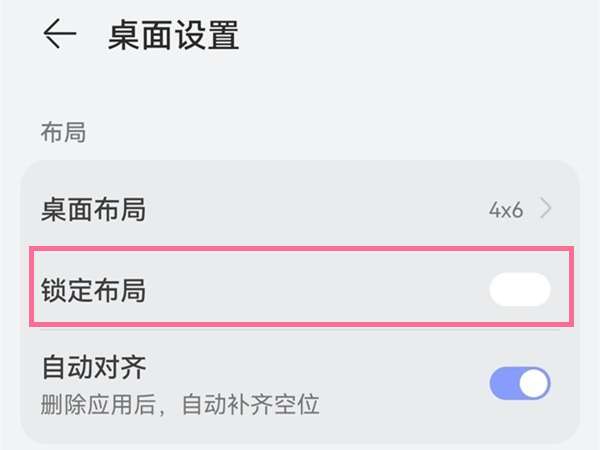Click the blue track of 自动对齐 switch

503,383
